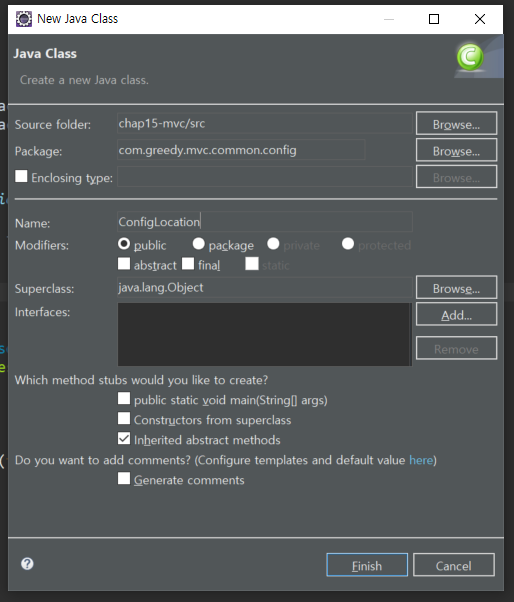Image resolution: width=514 pixels, height=602 pixels.
Task: Check the final modifier checkbox
Action: point(188,264)
